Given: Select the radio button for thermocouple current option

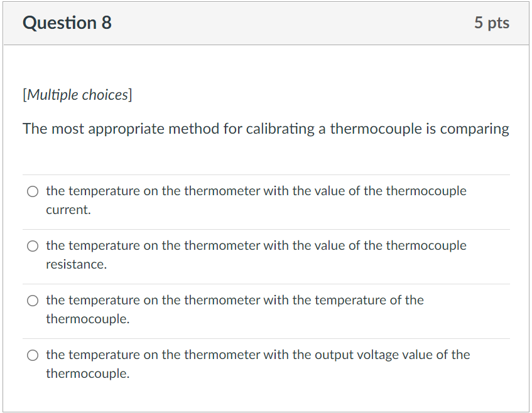Looking at the screenshot, I should tap(32, 191).
